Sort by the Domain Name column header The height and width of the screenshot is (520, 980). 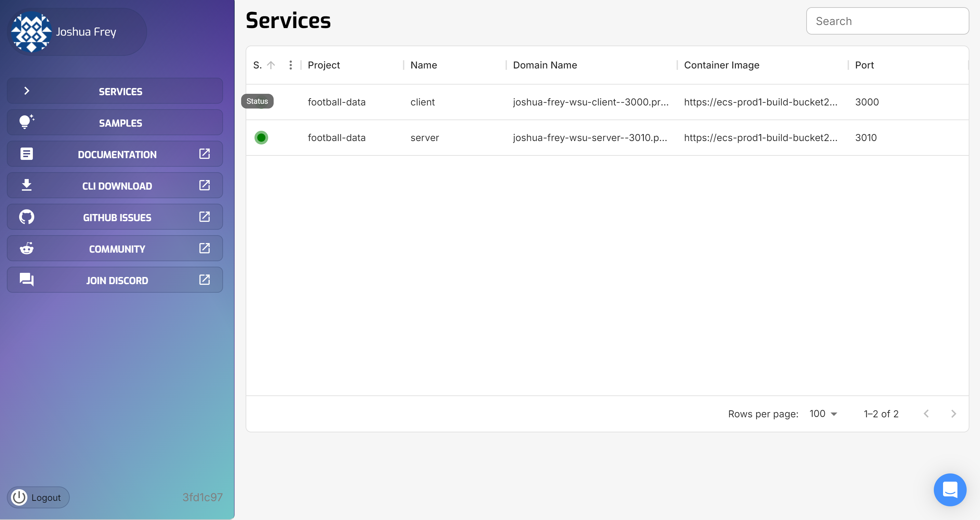pos(545,65)
